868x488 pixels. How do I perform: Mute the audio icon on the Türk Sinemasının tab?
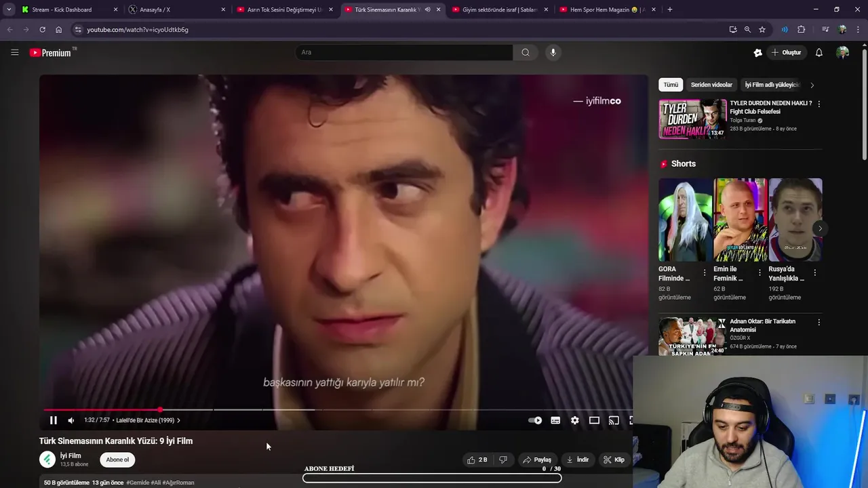point(427,9)
